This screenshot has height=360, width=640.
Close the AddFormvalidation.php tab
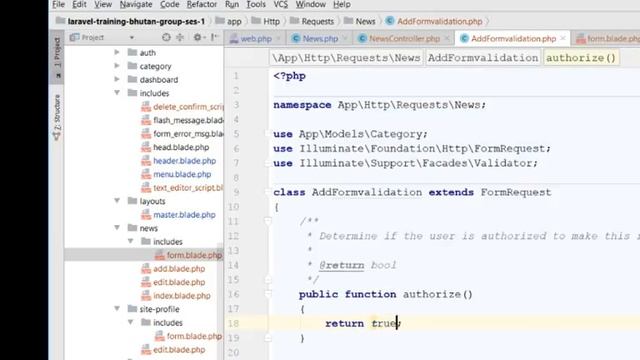click(x=563, y=38)
